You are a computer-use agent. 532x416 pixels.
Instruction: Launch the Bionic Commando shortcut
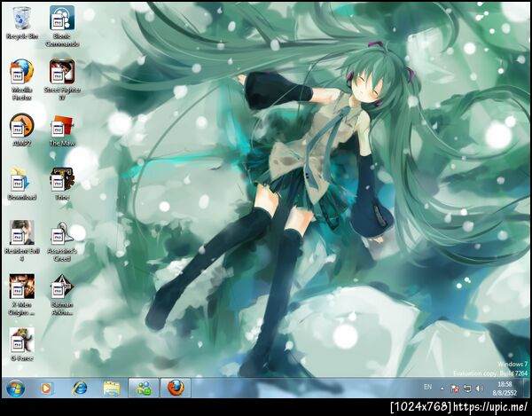tap(62, 26)
